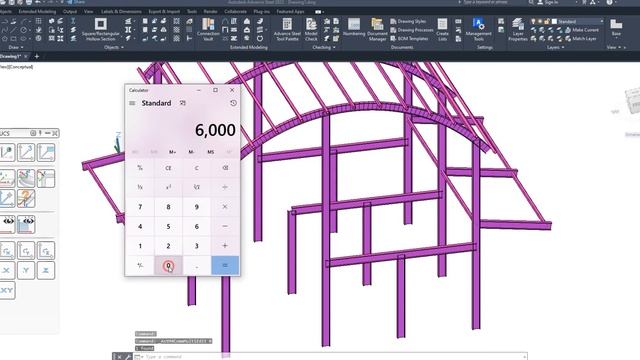Switch to the Collaborate ribbon tab
640x360 pixels.
[x=236, y=11]
